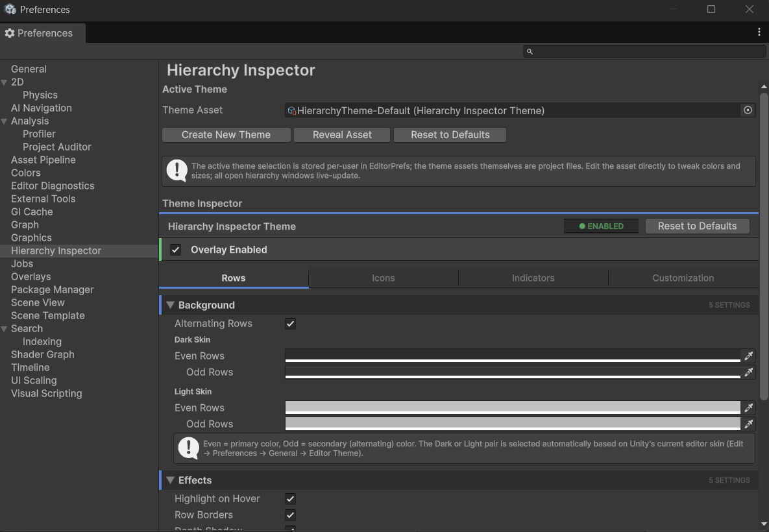
Task: Open the Preferences tab kebab menu
Action: coord(759,32)
